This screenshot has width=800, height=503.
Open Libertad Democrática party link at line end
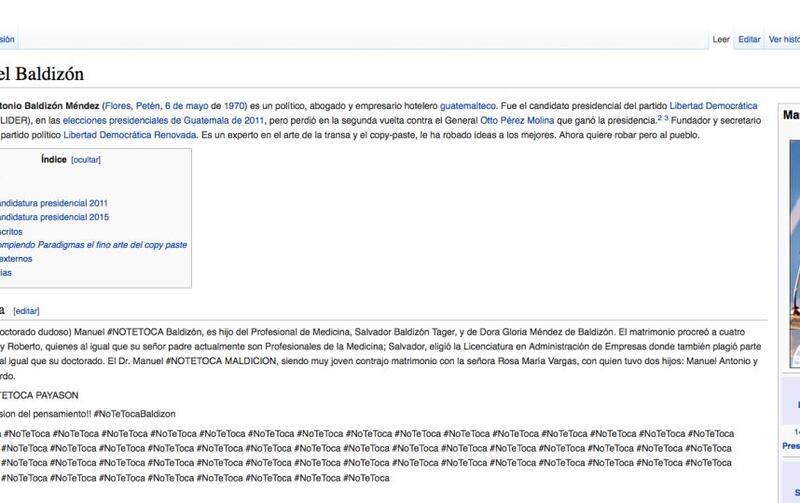coord(713,106)
